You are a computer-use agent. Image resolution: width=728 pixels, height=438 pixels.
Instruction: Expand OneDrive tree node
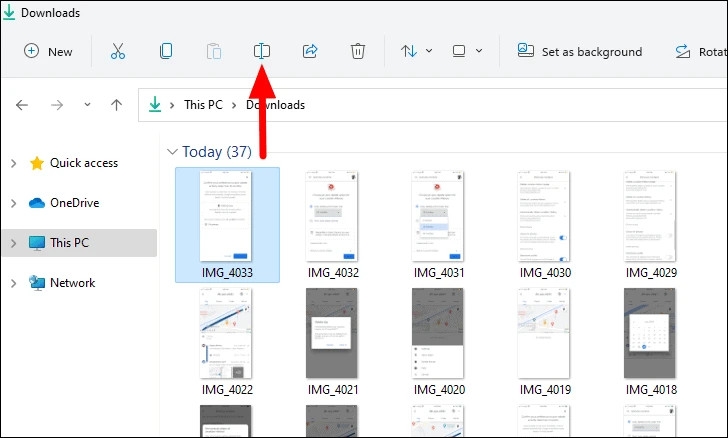(13, 203)
